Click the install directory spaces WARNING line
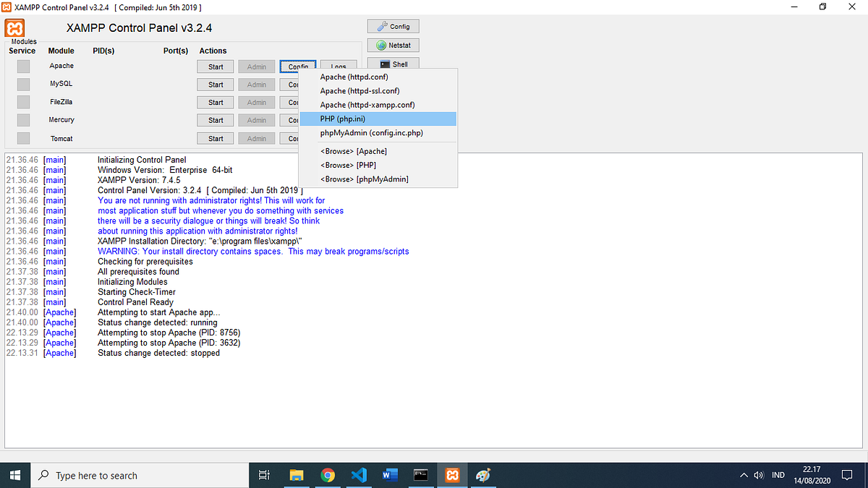This screenshot has width=868, height=488. (x=253, y=252)
